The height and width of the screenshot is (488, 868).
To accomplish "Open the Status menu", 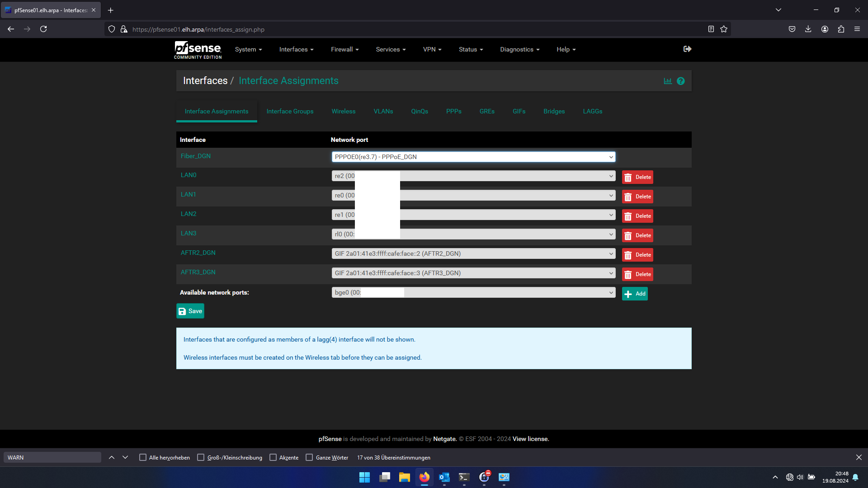I will [471, 49].
